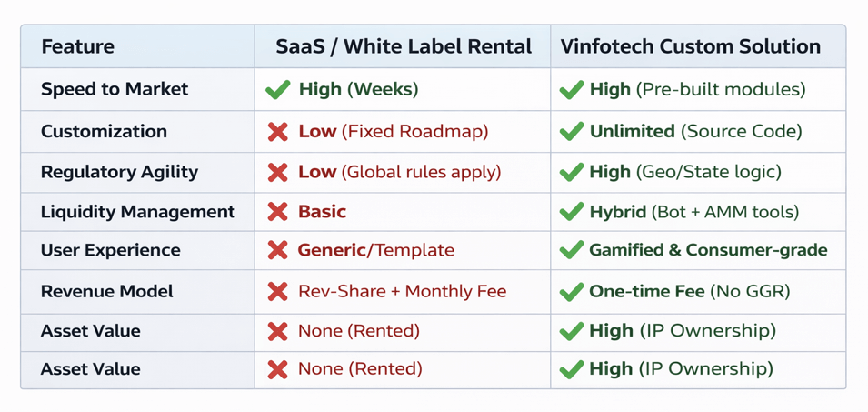Click the Speed to Market row label
This screenshot has width=868, height=412.
[x=115, y=89]
